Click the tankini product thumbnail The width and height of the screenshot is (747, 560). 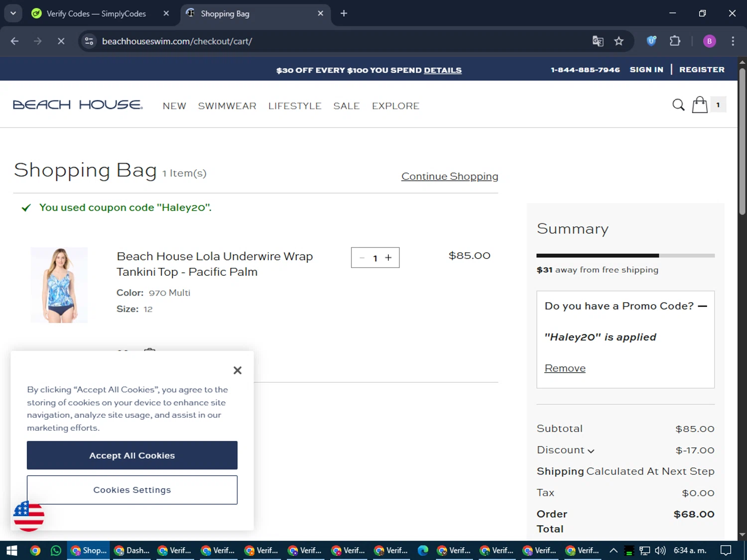click(59, 285)
